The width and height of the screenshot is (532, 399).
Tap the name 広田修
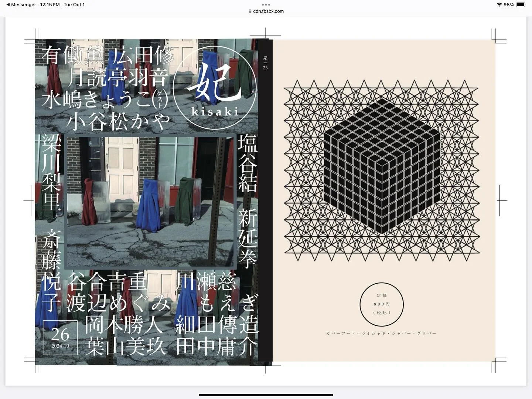point(143,55)
